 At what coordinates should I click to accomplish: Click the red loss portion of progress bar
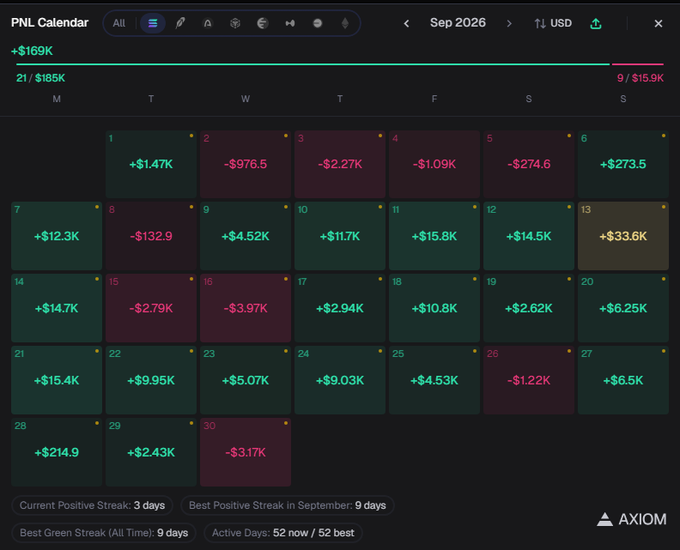pyautogui.click(x=638, y=64)
